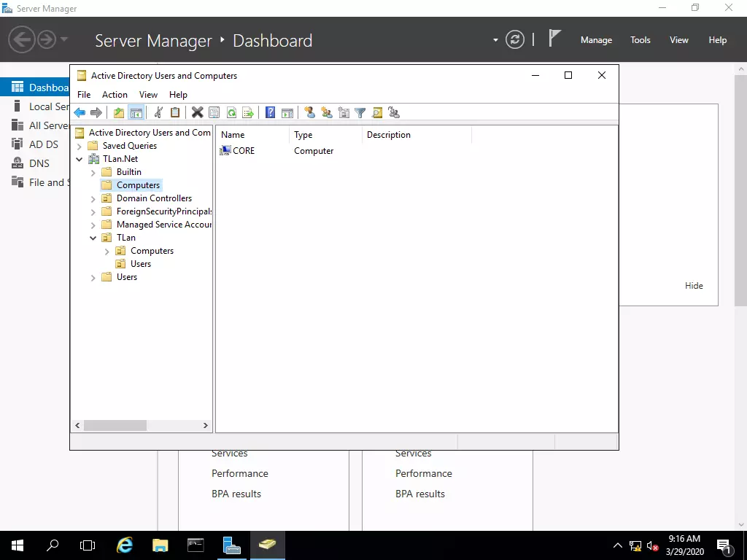Viewport: 747px width, 560px height.
Task: Open Command Prompt from taskbar
Action: click(x=196, y=545)
